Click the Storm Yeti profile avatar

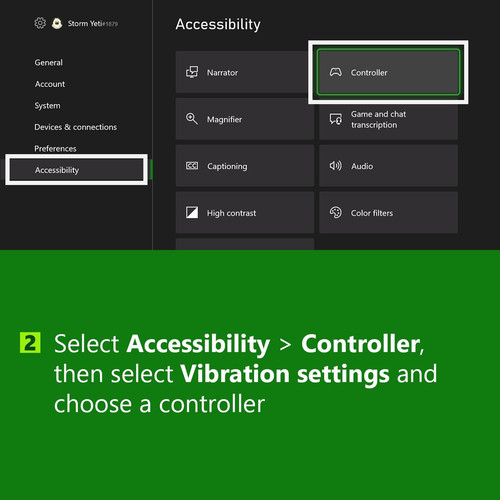57,23
